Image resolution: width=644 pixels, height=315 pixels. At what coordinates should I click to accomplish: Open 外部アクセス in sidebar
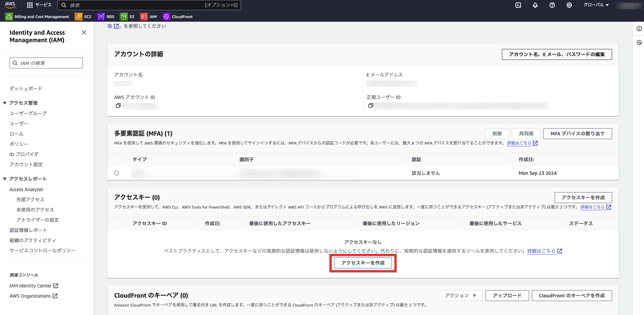pyautogui.click(x=30, y=199)
